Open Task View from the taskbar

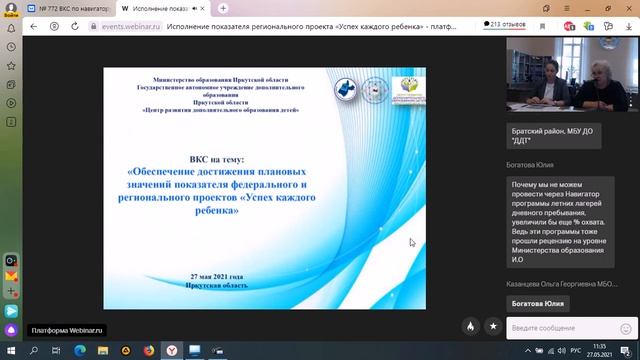[56, 350]
